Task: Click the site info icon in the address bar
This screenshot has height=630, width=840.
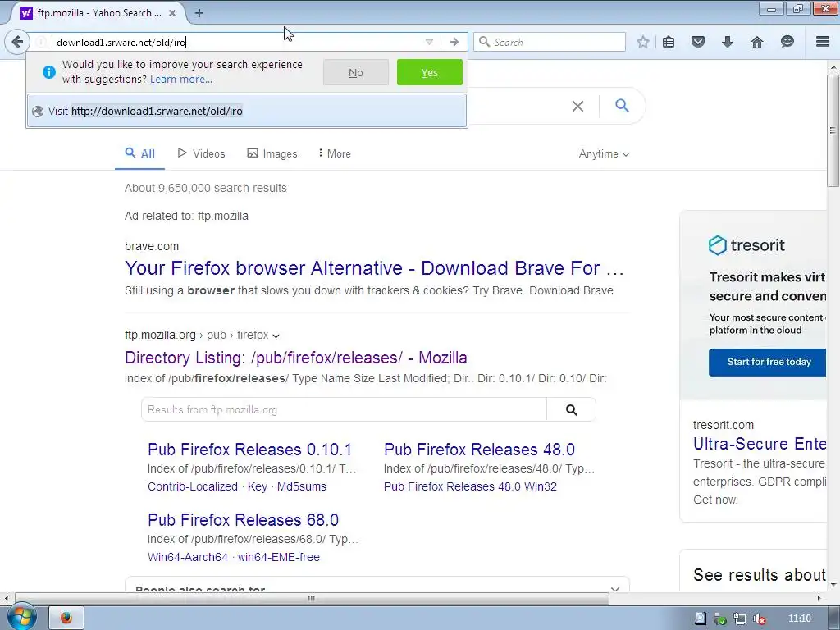Action: coord(41,42)
